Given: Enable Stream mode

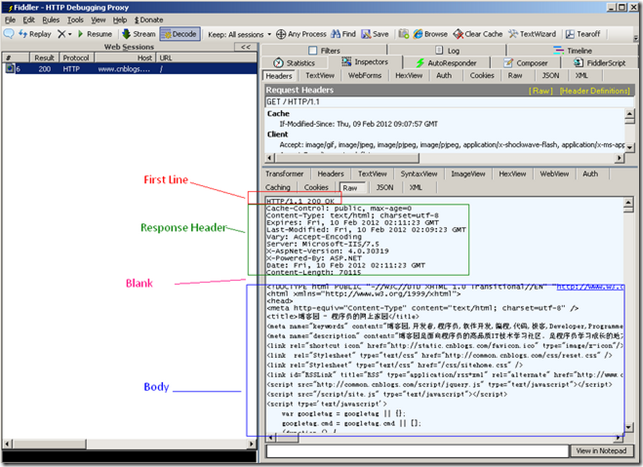Looking at the screenshot, I should pos(139,34).
